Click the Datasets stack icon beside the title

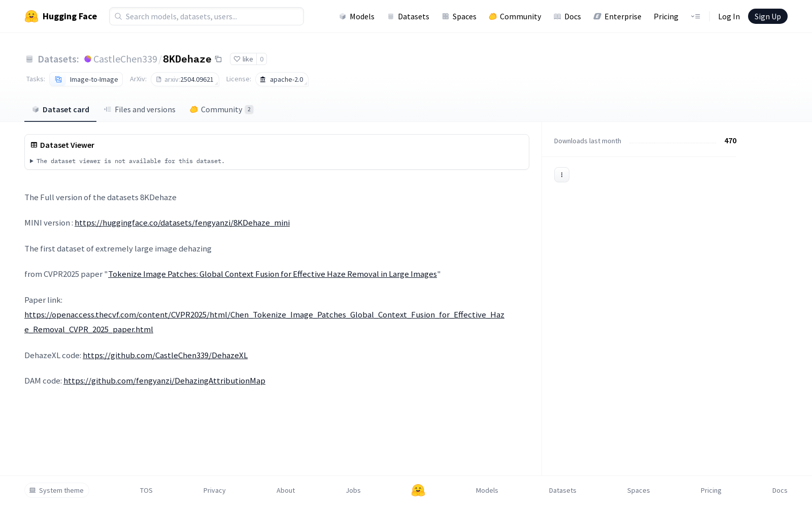pyautogui.click(x=29, y=59)
